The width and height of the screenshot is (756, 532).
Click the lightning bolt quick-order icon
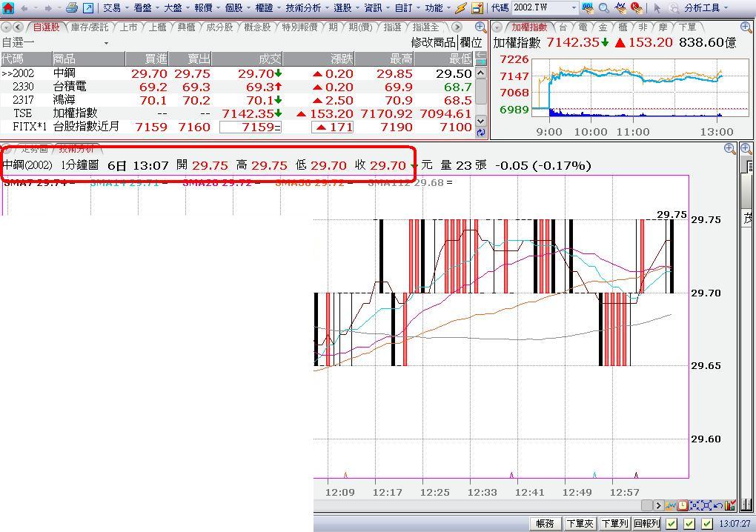pos(461,7)
